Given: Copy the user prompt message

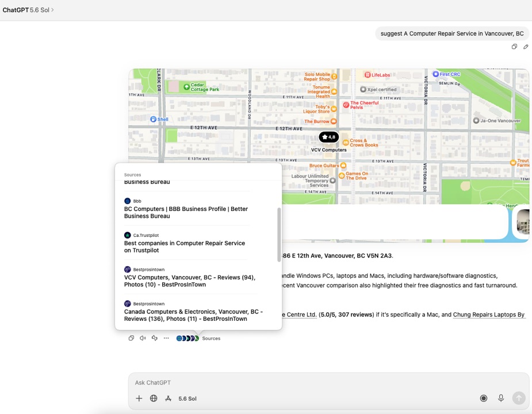Looking at the screenshot, I should tap(514, 47).
